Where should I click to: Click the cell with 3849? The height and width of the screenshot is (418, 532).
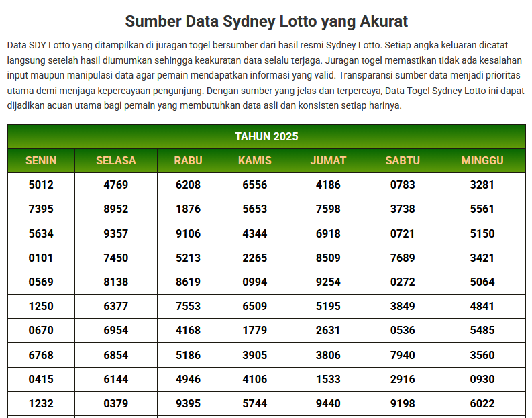point(403,306)
